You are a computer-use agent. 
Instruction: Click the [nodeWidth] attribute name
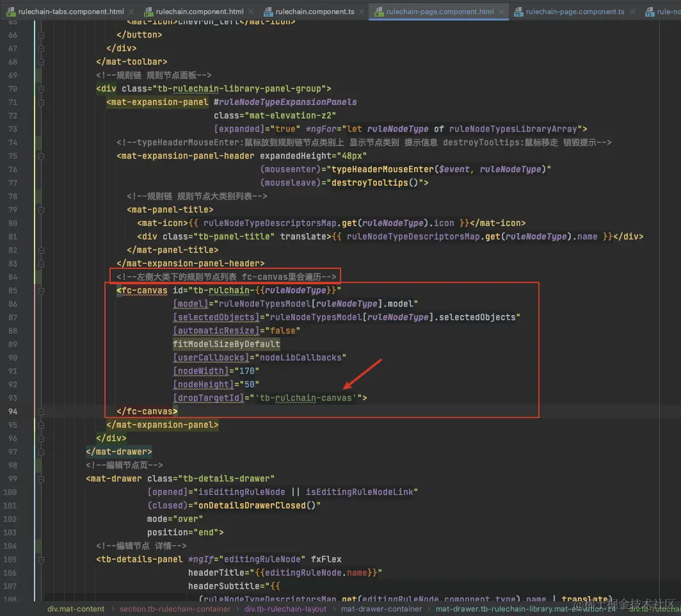pyautogui.click(x=201, y=371)
